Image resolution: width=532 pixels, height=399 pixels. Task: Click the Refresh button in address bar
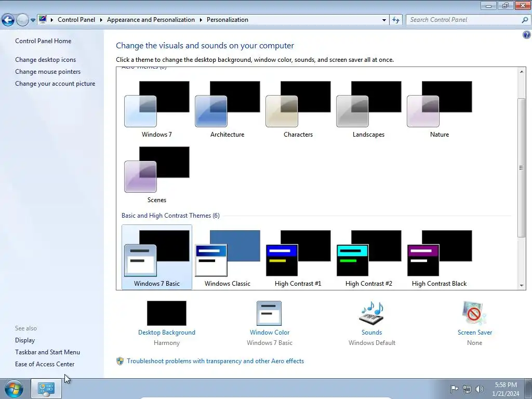(396, 20)
